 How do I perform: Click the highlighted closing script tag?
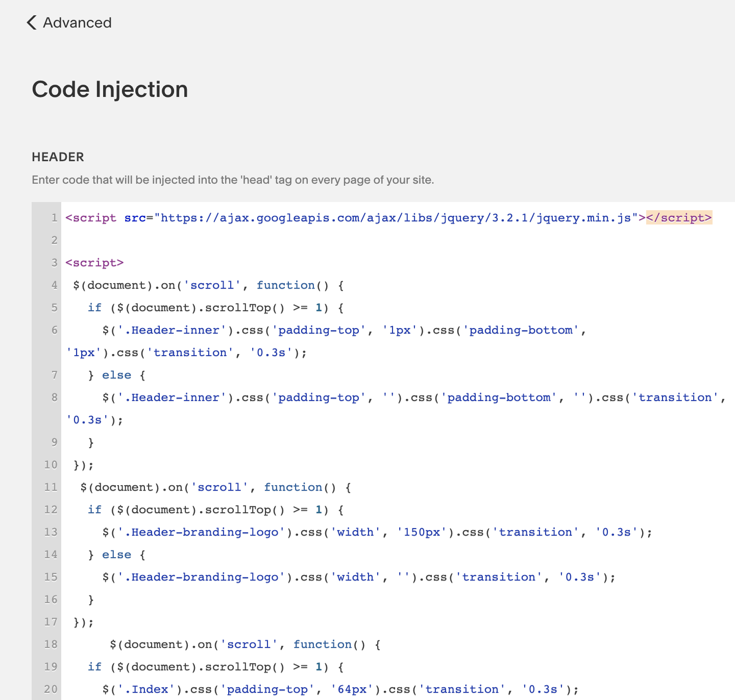679,218
